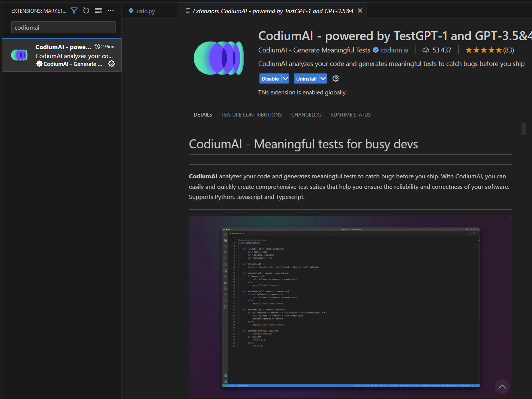This screenshot has width=532, height=399.
Task: Click the large CodiumAI extension logo
Action: pyautogui.click(x=219, y=58)
